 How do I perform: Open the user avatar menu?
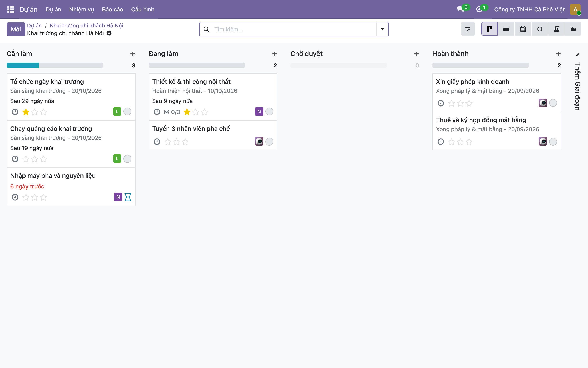575,9
